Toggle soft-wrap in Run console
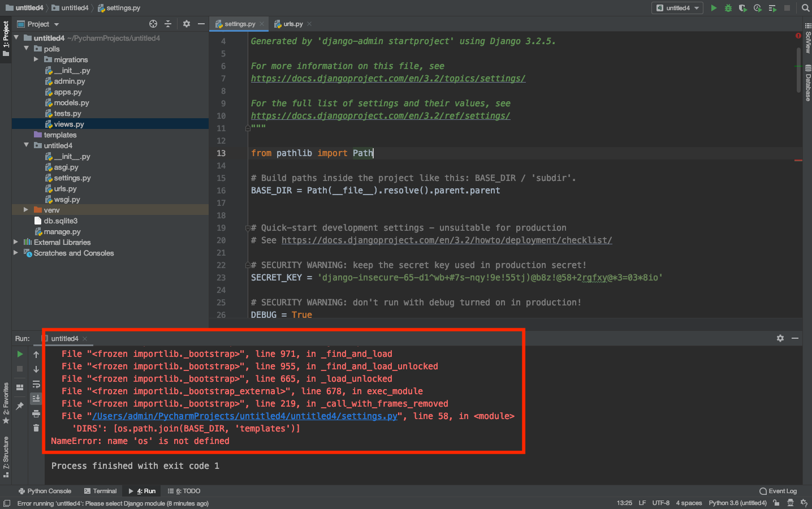 tap(36, 384)
